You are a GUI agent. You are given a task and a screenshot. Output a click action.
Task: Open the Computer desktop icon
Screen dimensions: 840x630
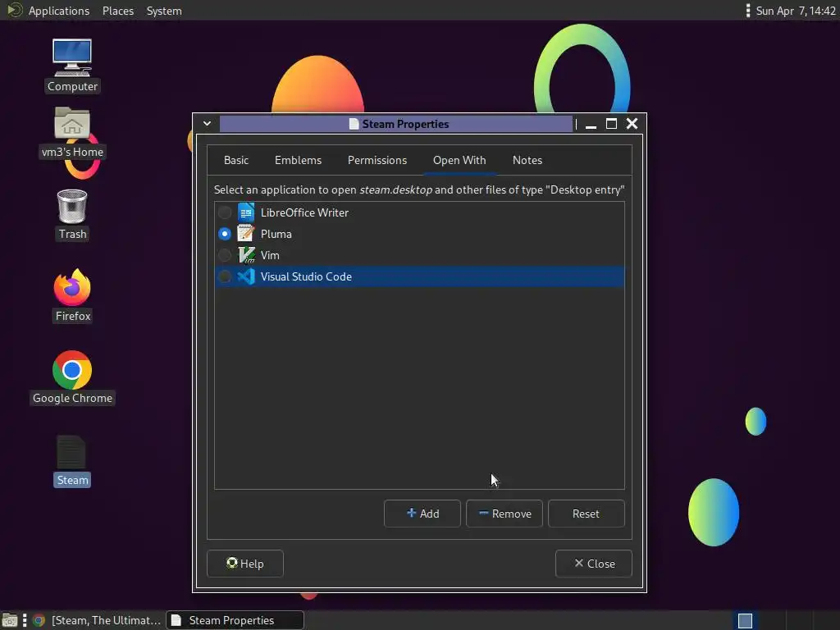point(72,58)
